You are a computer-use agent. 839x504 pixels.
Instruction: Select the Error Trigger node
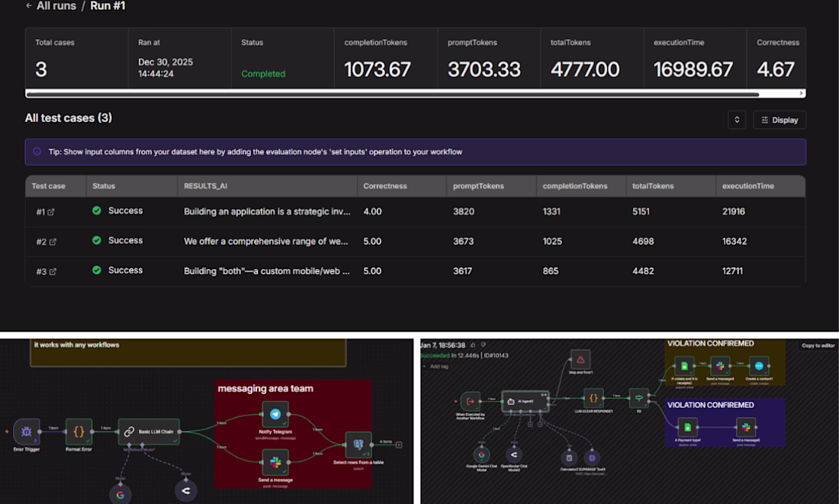tap(26, 432)
